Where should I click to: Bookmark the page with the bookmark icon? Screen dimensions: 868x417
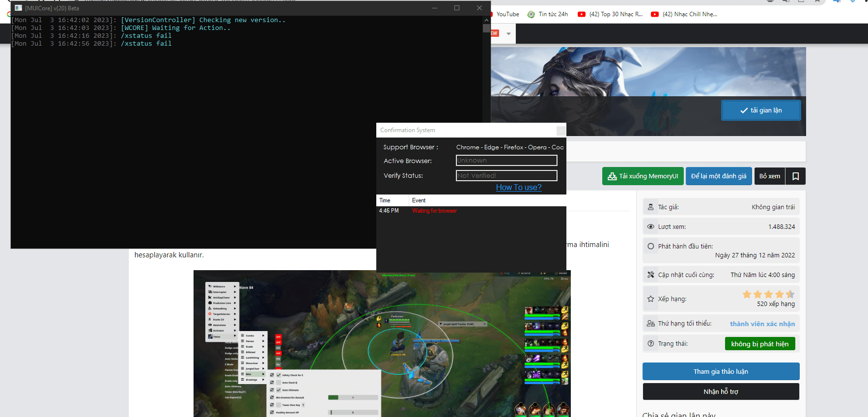click(796, 176)
